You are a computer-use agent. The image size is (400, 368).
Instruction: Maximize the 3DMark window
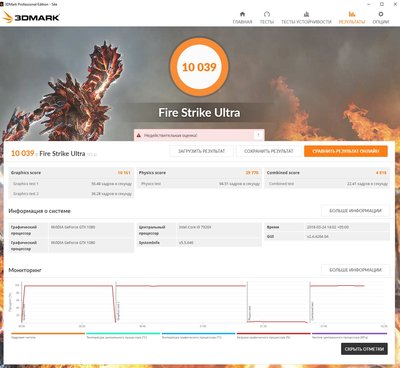[x=382, y=4]
